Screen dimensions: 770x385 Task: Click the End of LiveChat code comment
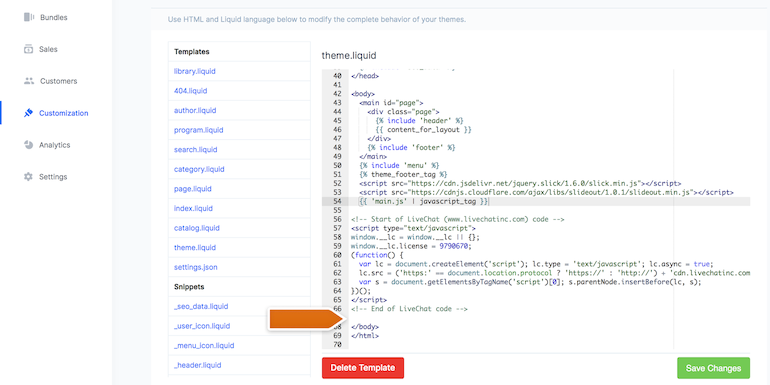pos(410,309)
